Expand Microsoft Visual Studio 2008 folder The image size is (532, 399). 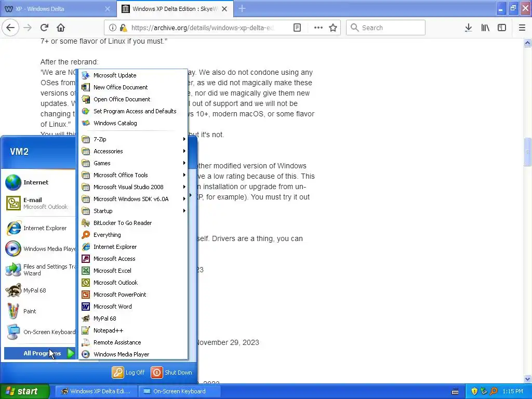coord(134,187)
